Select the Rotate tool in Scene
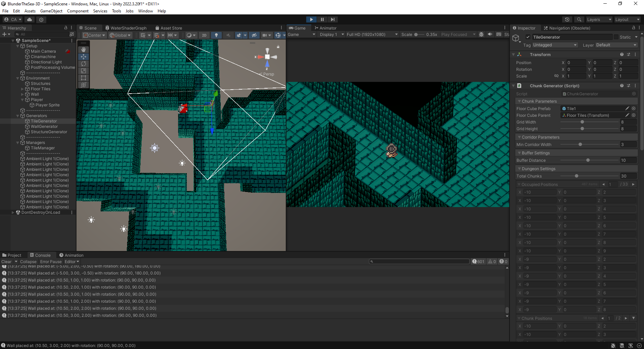 tap(84, 64)
